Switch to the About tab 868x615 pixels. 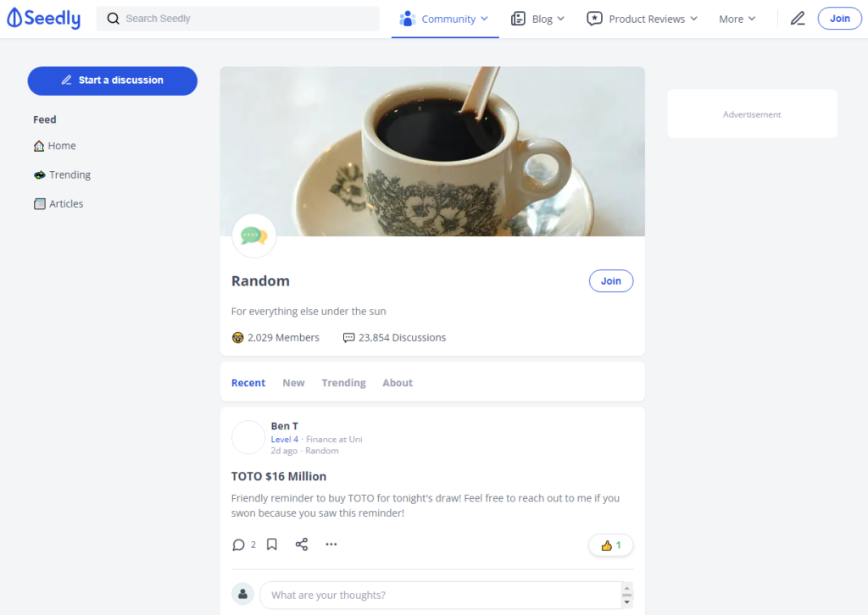pyautogui.click(x=398, y=383)
